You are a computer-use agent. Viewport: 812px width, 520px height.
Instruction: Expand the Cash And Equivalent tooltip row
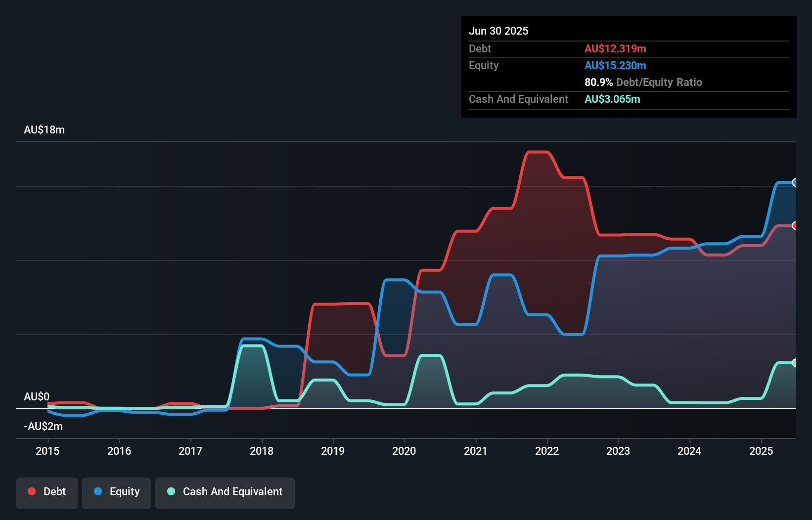tap(518, 99)
